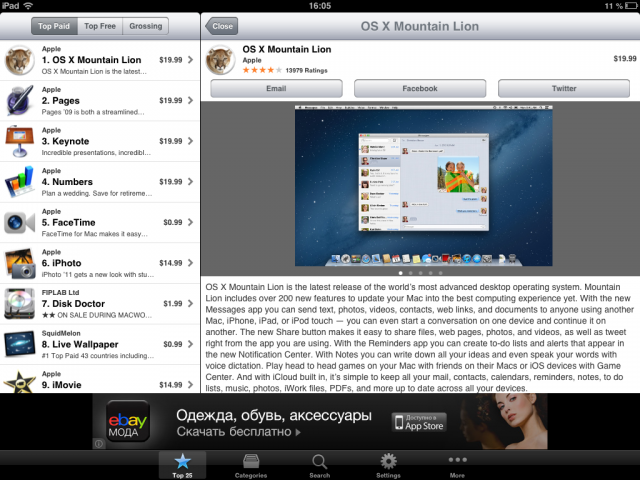Tap the battery indicator icon
Viewport: 640px width, 480px height.
pyautogui.click(x=631, y=6)
